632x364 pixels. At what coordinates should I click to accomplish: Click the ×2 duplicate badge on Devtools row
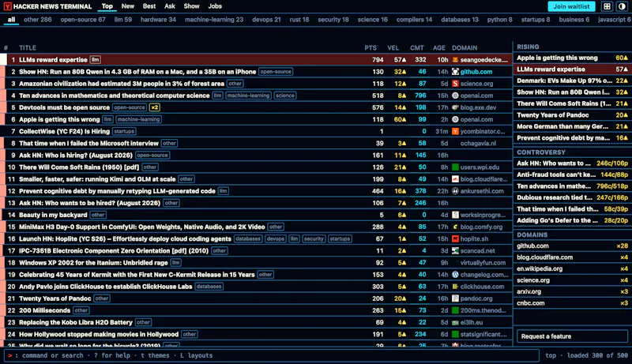[x=154, y=107]
